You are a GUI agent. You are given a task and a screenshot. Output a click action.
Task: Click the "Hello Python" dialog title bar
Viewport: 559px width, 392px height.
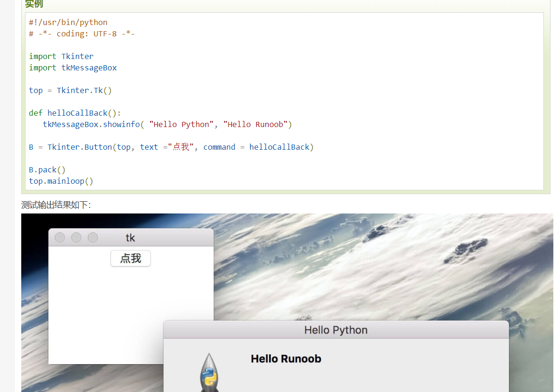[336, 330]
